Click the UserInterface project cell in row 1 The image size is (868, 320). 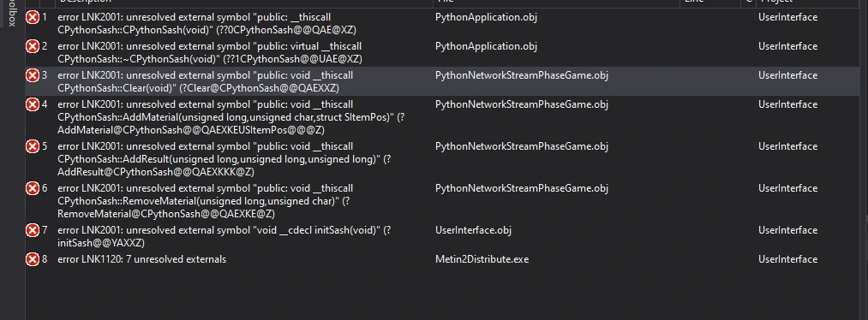tap(787, 17)
